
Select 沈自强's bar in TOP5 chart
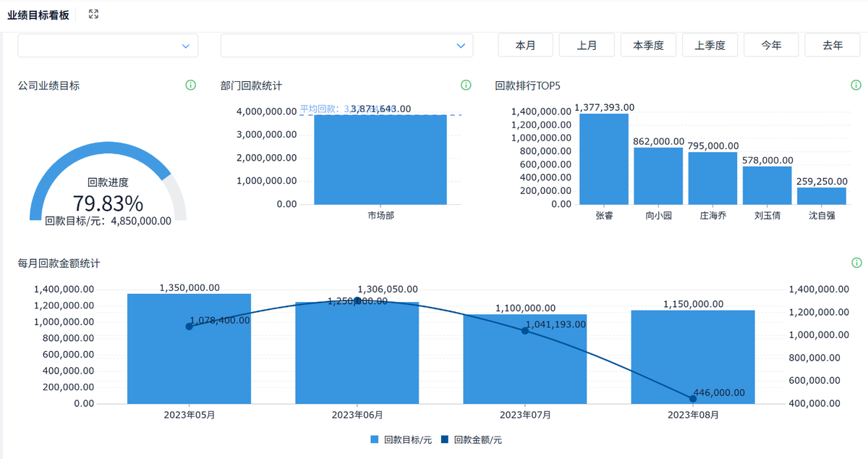pos(822,195)
